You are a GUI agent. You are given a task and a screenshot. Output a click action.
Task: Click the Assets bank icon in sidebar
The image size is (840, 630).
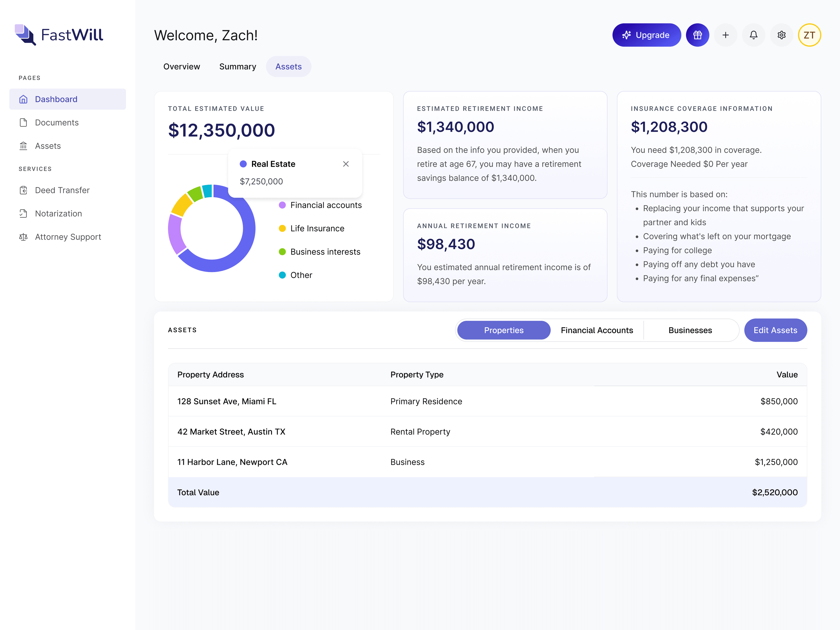point(24,146)
